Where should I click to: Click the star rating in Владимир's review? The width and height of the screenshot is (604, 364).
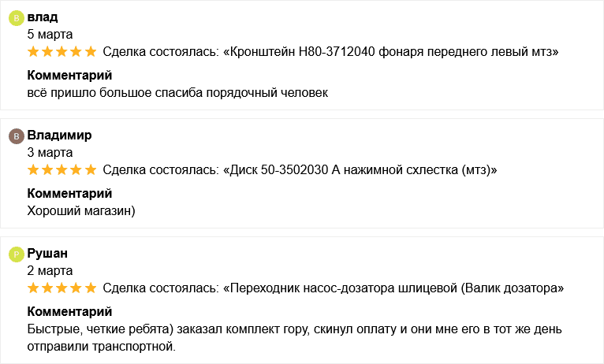coord(62,170)
